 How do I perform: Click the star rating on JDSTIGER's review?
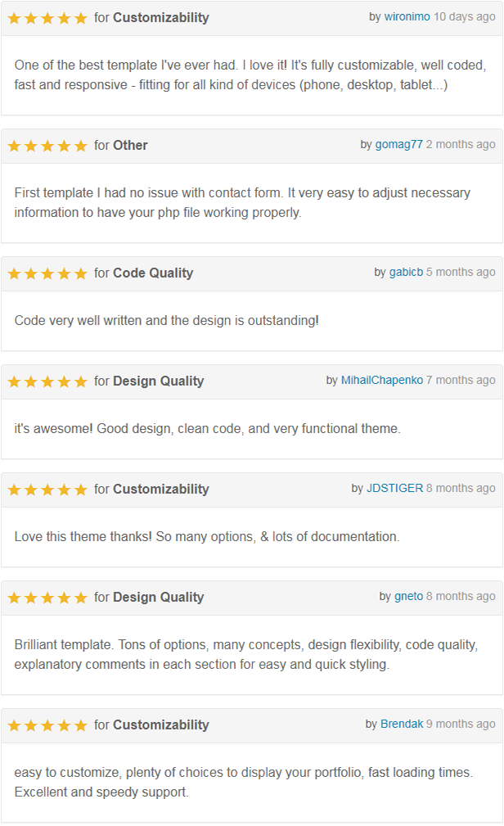coord(47,490)
